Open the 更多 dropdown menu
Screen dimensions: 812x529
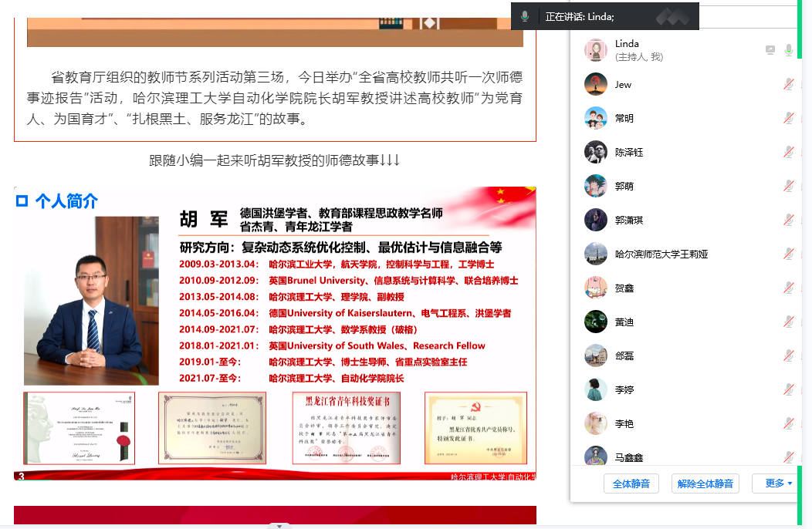[x=777, y=484]
